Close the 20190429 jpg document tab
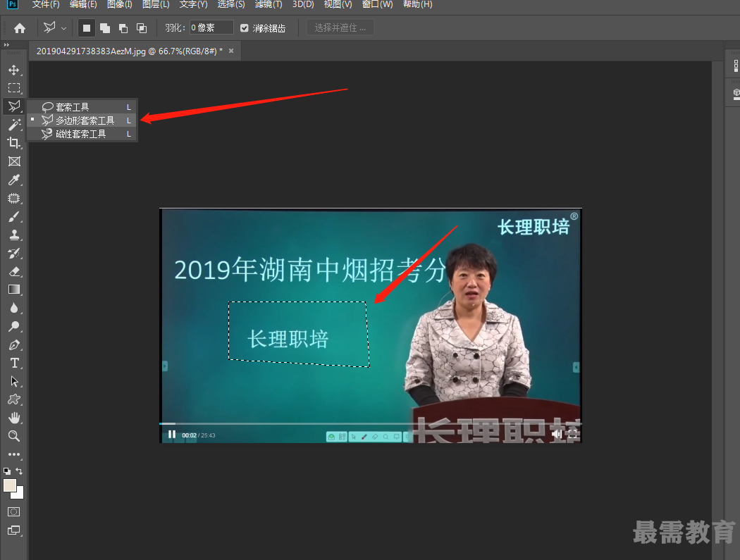The height and width of the screenshot is (560, 740). [231, 51]
